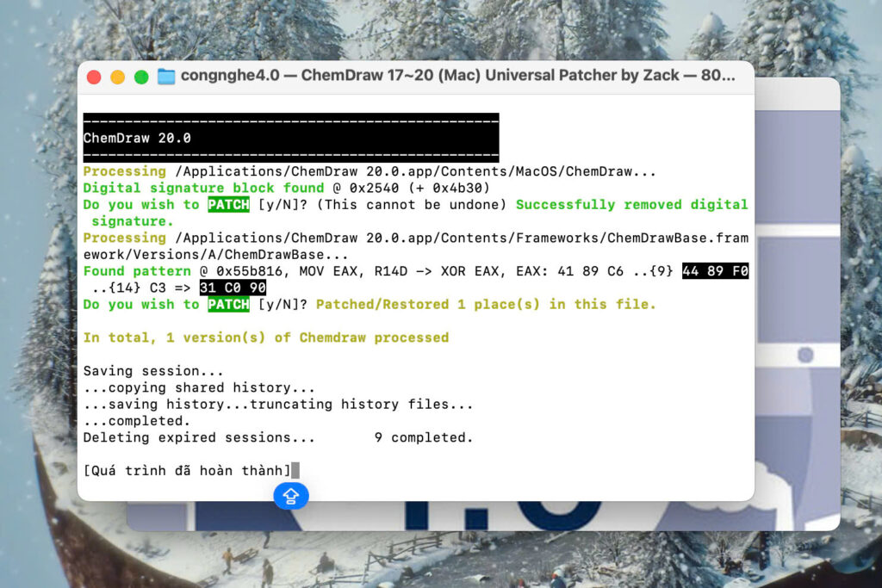
Task: Click the Patched/Restored 1 place(s) message
Action: [x=486, y=305]
